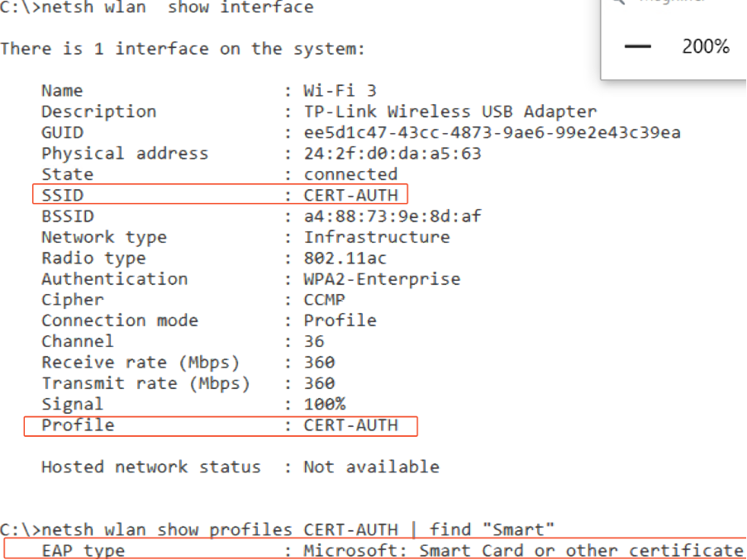
Task: Select the 'TP-Link Wireless USB Adapter' description value
Action: (x=450, y=112)
